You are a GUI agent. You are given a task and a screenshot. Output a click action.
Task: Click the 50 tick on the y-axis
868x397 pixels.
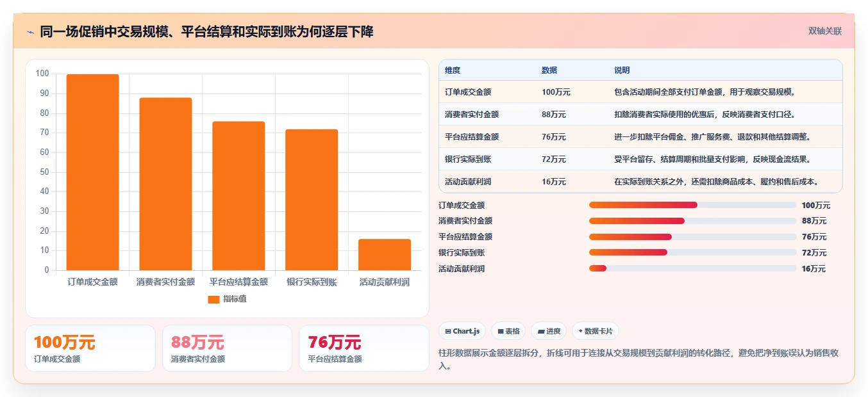tap(44, 172)
